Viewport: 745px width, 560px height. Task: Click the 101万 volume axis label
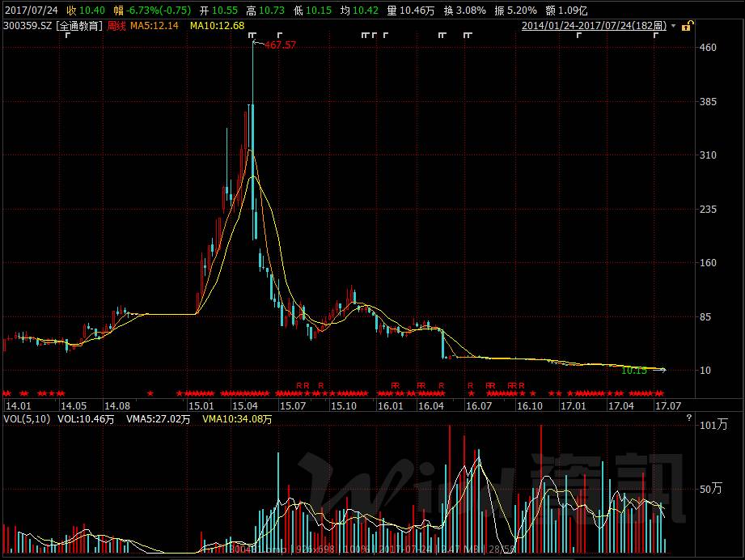(x=713, y=425)
